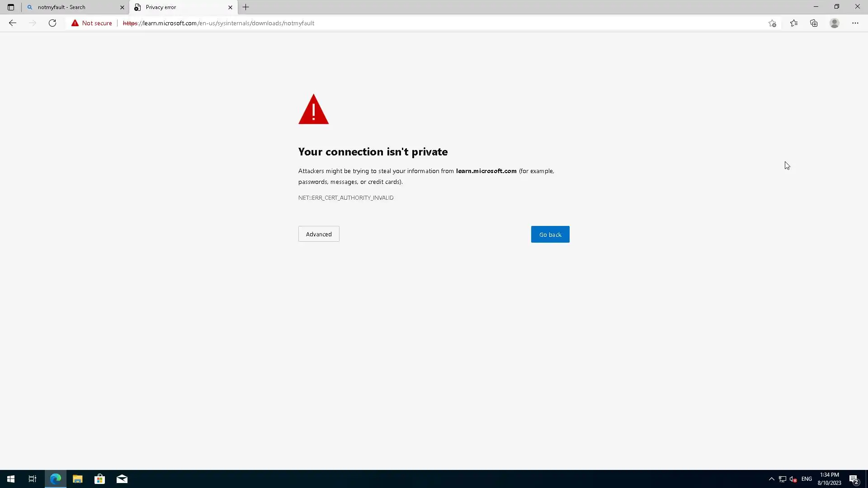Show hidden system tray icons
This screenshot has height=488, width=868.
click(771, 479)
